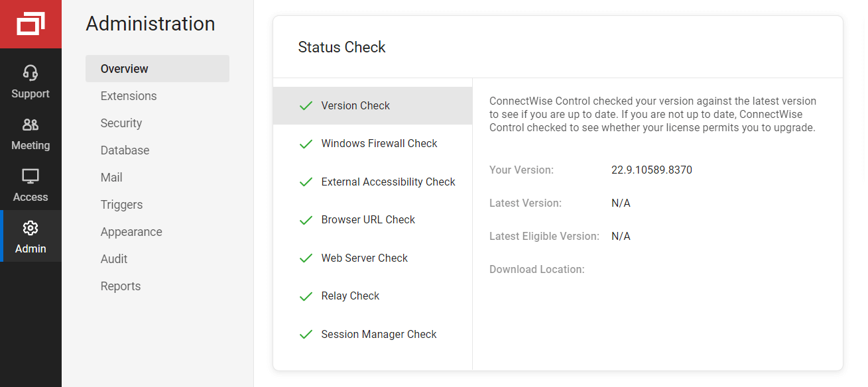The width and height of the screenshot is (868, 387).
Task: Click checkmark next to Windows Firewall Check
Action: click(306, 144)
